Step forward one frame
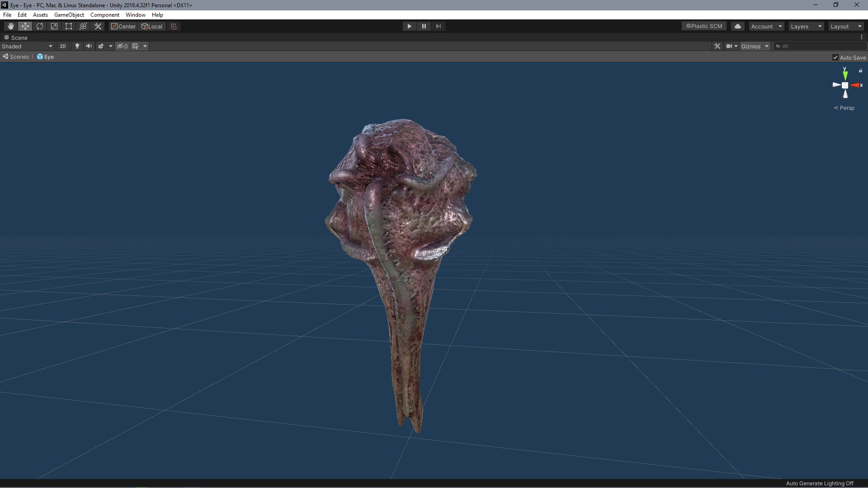868x488 pixels. tap(438, 26)
